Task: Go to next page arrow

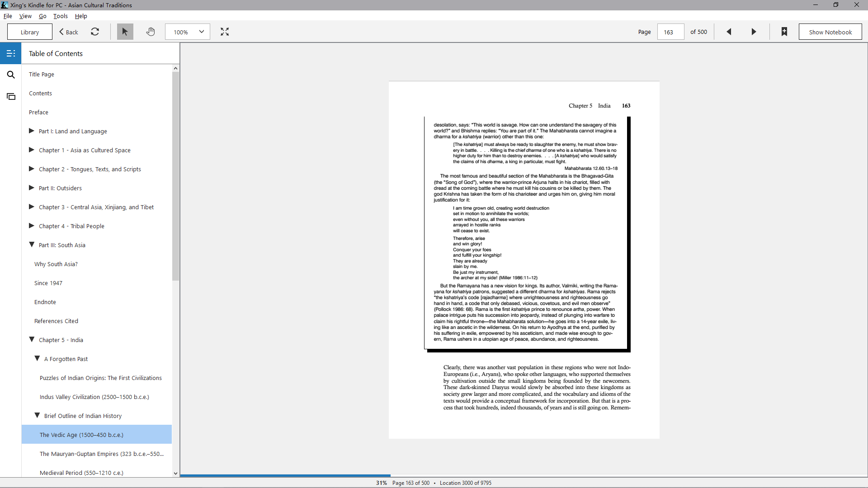Action: (754, 32)
